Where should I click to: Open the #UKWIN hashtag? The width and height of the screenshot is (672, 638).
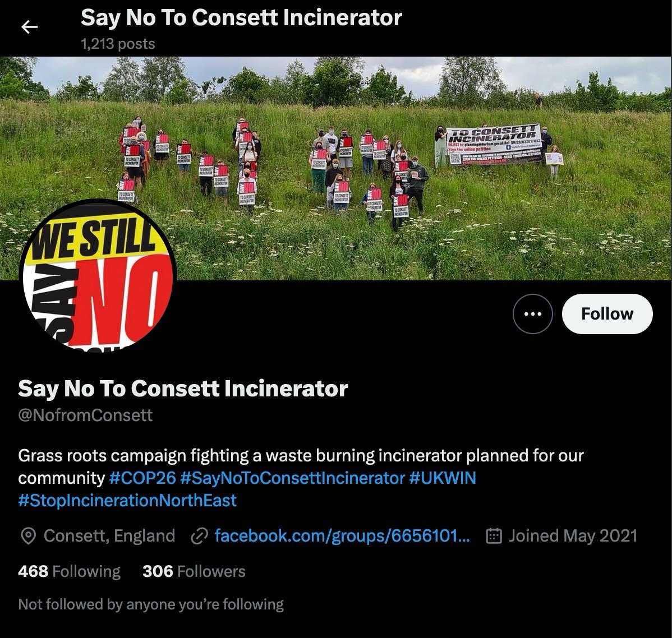(x=443, y=478)
